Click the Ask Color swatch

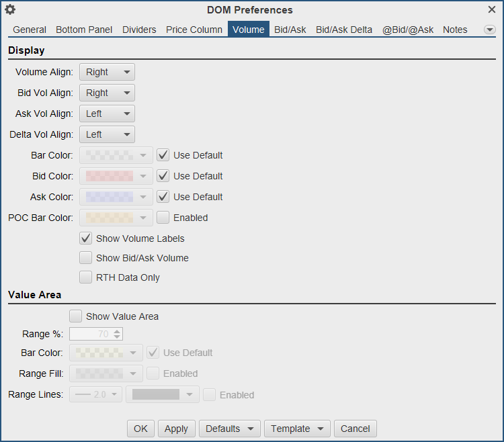(x=116, y=197)
